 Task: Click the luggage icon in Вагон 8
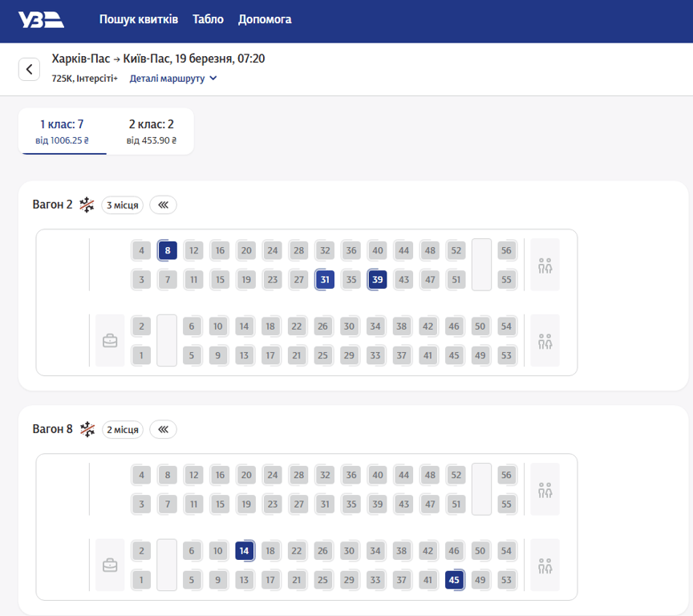click(110, 565)
